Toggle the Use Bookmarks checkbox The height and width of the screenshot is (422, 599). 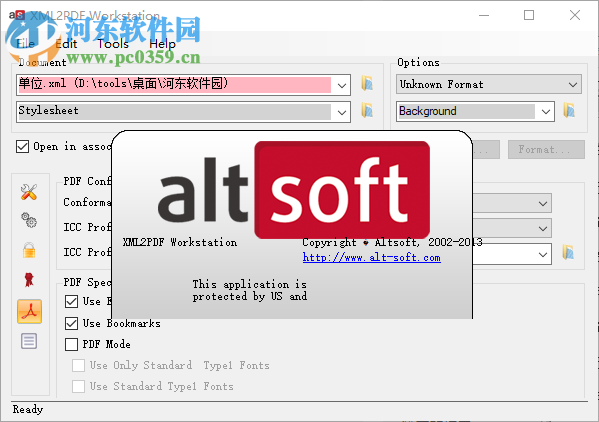pyautogui.click(x=71, y=323)
